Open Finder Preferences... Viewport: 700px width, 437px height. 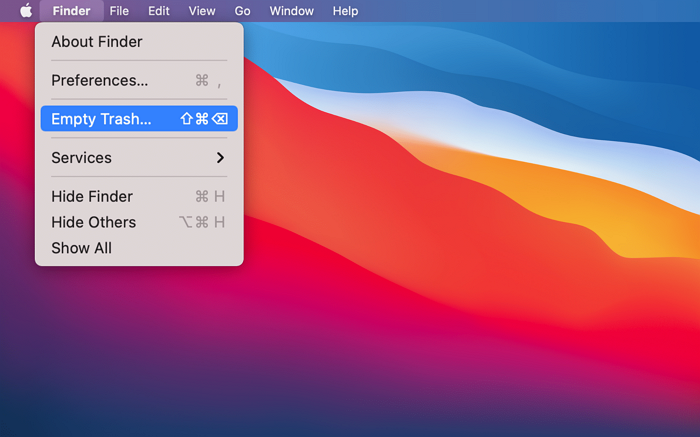click(x=99, y=80)
